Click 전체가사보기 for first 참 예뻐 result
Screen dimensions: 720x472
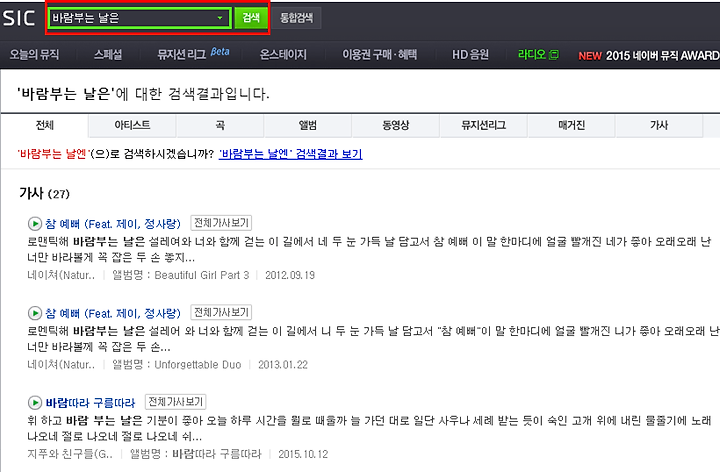tap(221, 223)
